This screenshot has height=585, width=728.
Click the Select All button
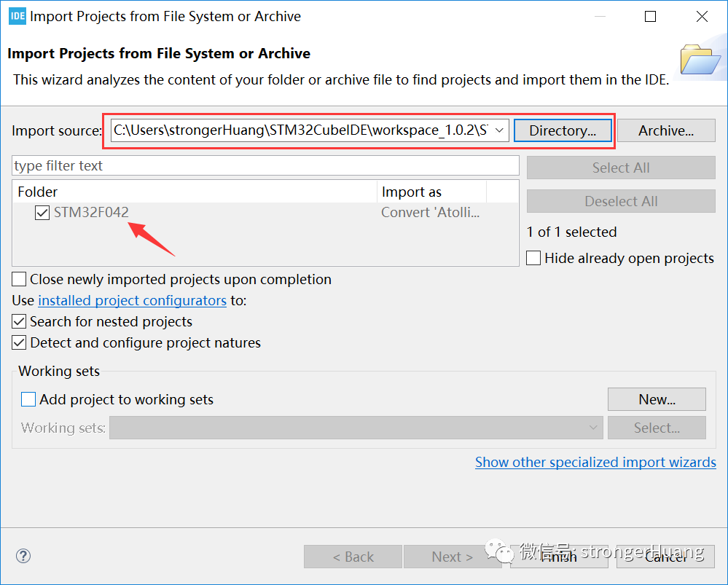click(621, 168)
